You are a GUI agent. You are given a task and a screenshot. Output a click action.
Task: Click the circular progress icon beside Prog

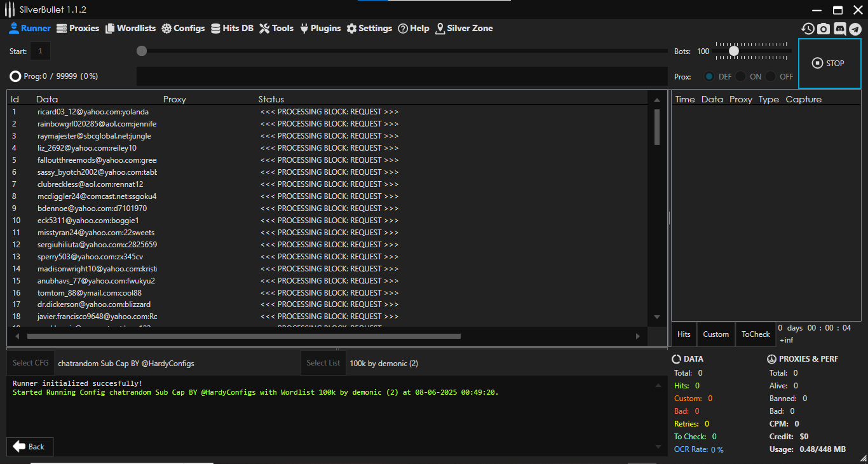[x=15, y=76]
